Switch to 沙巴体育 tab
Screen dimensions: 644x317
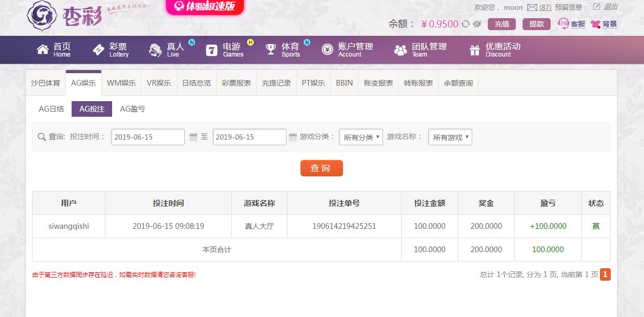(x=46, y=83)
